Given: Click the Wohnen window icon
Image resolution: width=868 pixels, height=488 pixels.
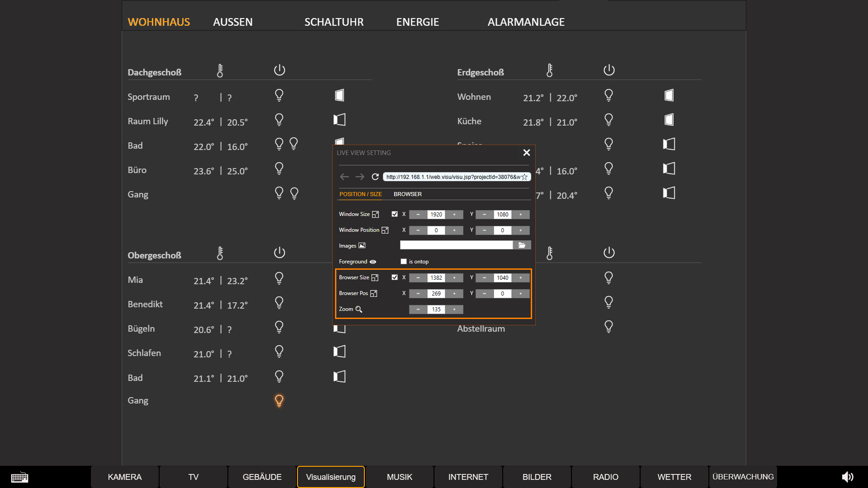Looking at the screenshot, I should (x=669, y=95).
